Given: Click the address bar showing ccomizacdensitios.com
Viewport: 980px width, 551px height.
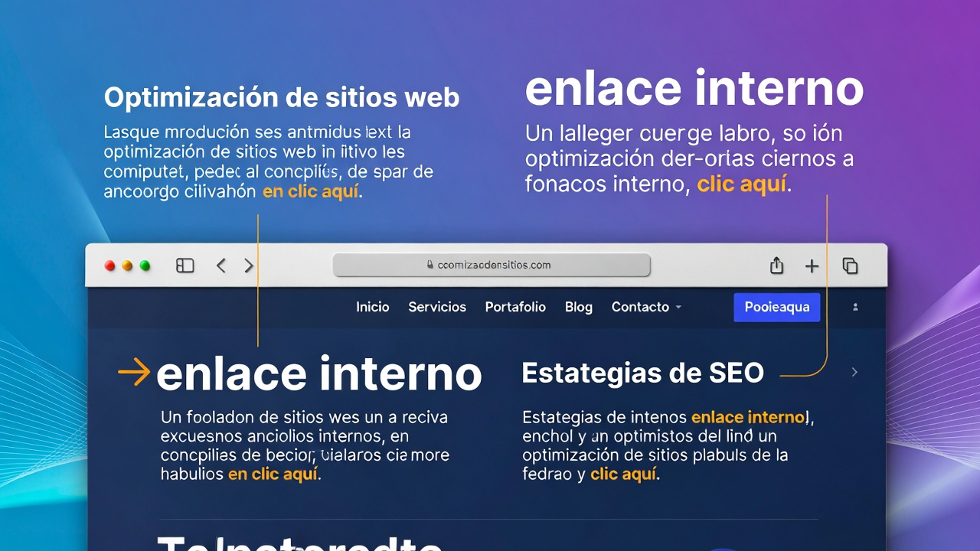Looking at the screenshot, I should [491, 265].
